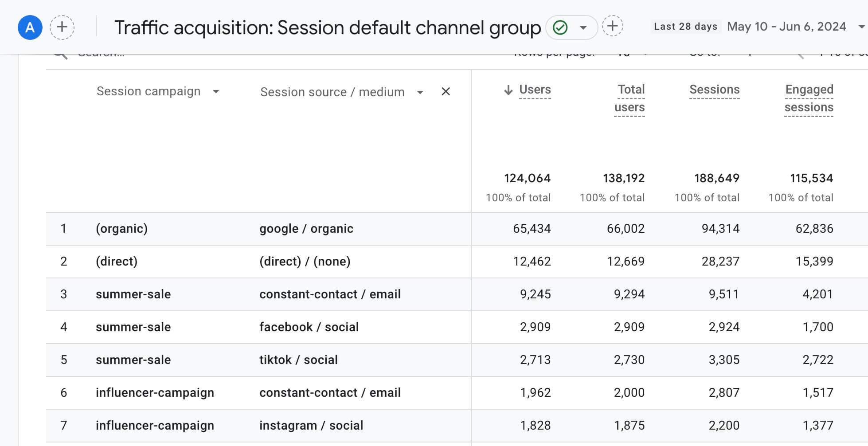Sort by the Sessions column header
This screenshot has width=868, height=446.
(x=714, y=89)
